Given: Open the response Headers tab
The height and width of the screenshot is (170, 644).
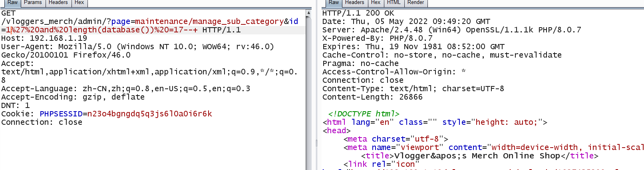Looking at the screenshot, I should coord(355,3).
